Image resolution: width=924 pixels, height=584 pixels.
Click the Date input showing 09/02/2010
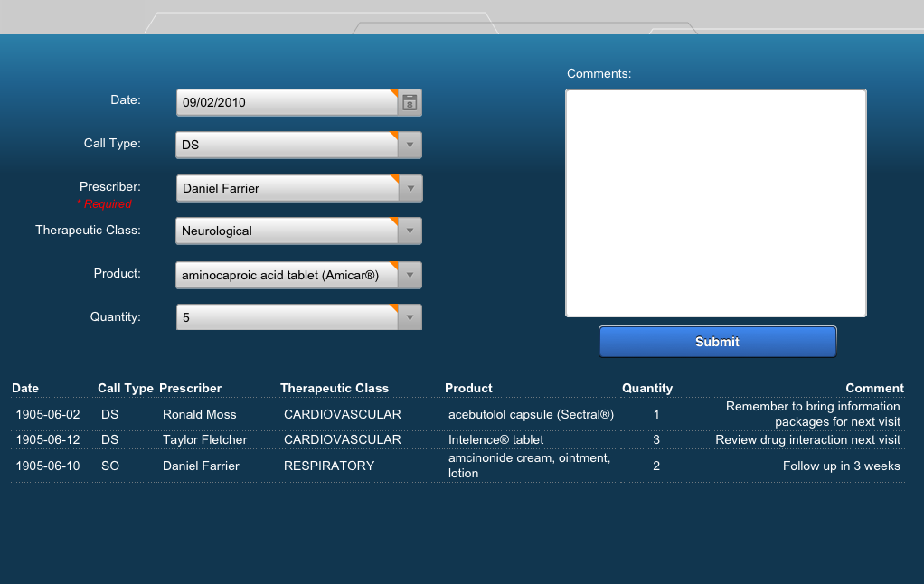[x=287, y=103]
